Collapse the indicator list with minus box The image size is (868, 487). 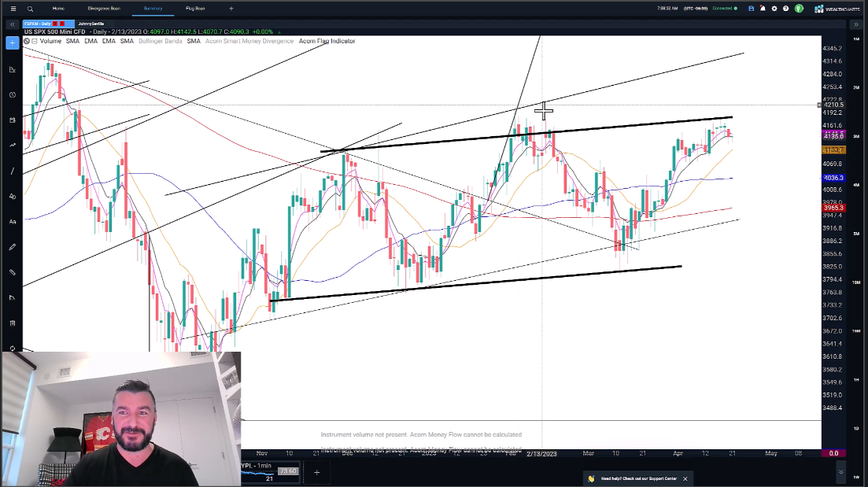(x=35, y=41)
